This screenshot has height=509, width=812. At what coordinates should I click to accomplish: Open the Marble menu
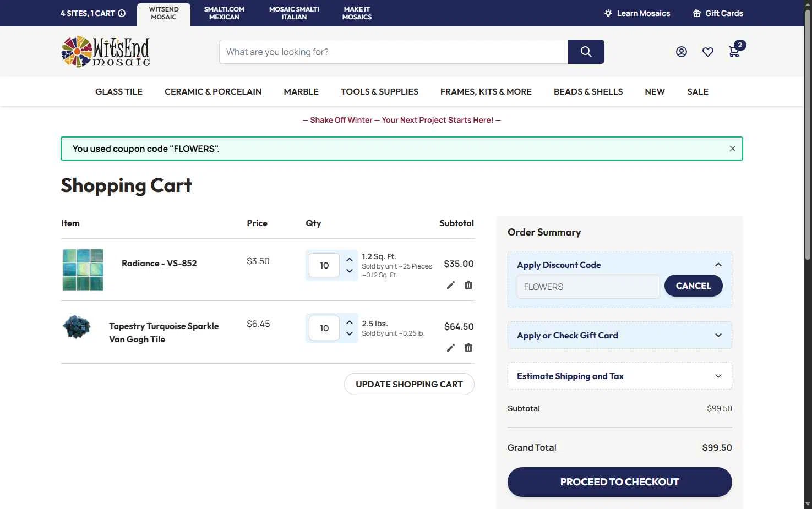[301, 91]
